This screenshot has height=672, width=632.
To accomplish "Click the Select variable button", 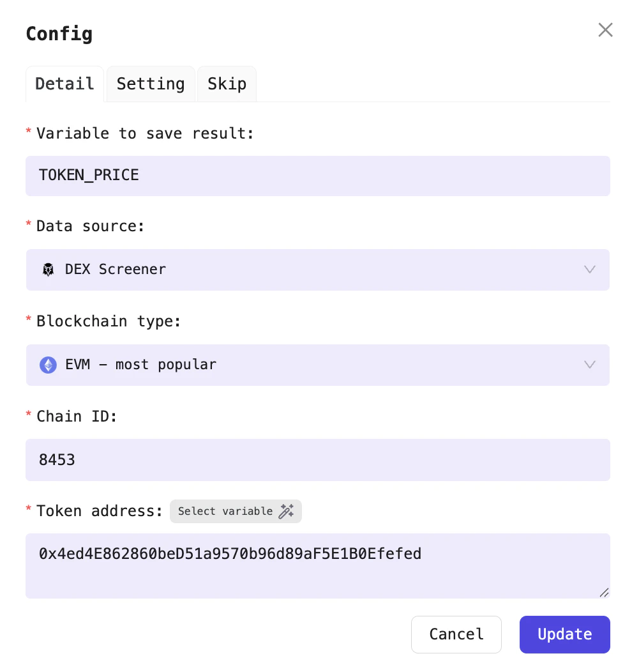I will click(x=226, y=511).
